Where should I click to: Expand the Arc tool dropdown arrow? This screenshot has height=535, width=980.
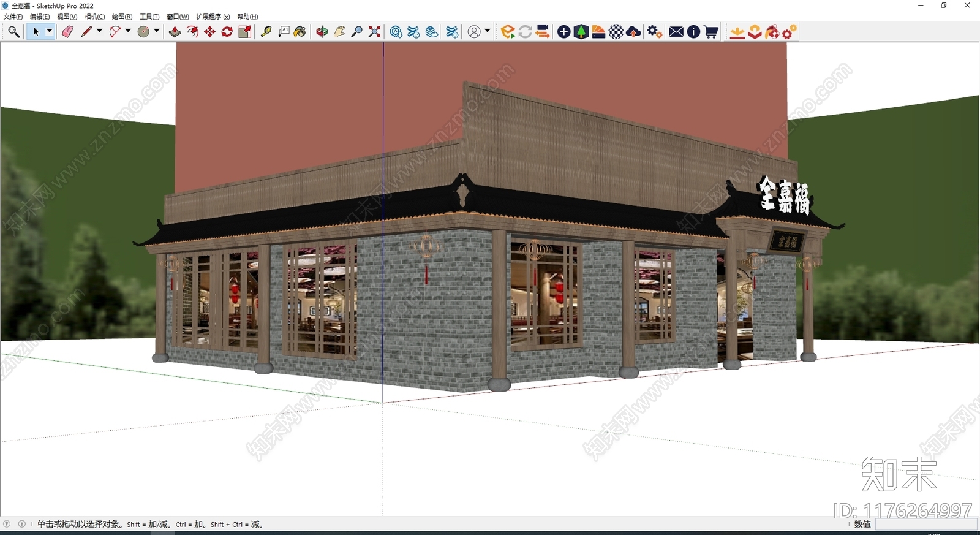coord(128,31)
